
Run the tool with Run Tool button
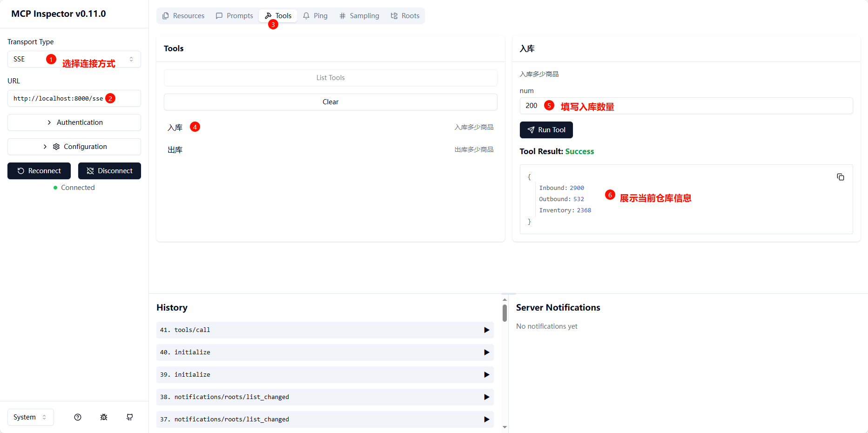point(546,130)
